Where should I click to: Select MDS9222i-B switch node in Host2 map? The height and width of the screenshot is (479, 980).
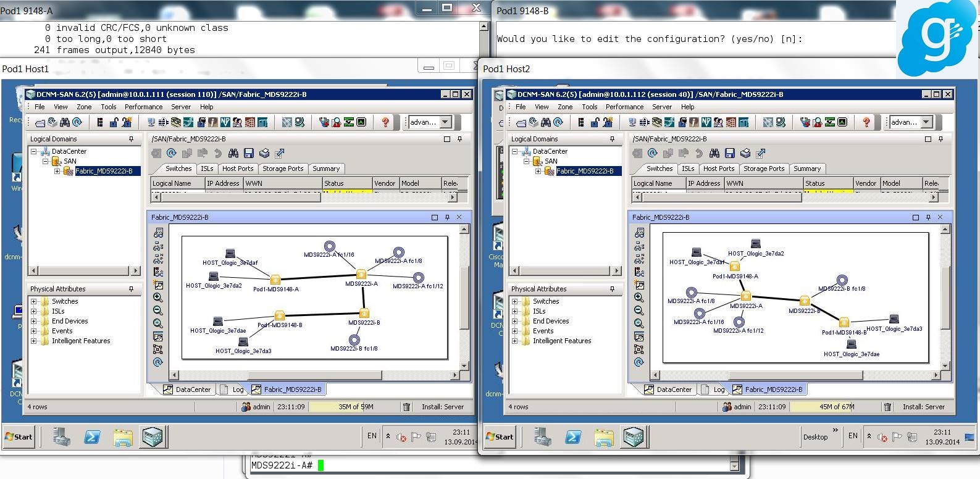(x=805, y=301)
